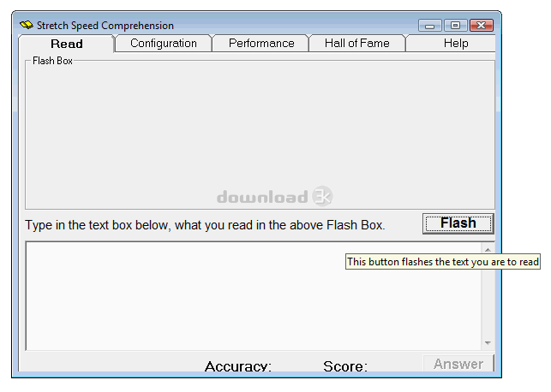Click the book icon in the title bar

pyautogui.click(x=27, y=26)
